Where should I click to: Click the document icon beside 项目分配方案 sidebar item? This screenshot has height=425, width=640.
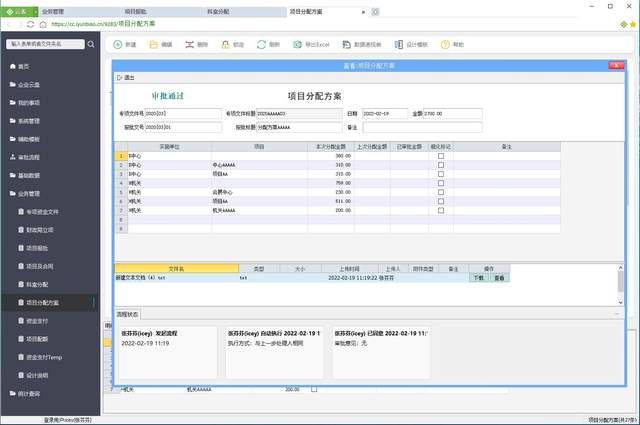[x=21, y=302]
